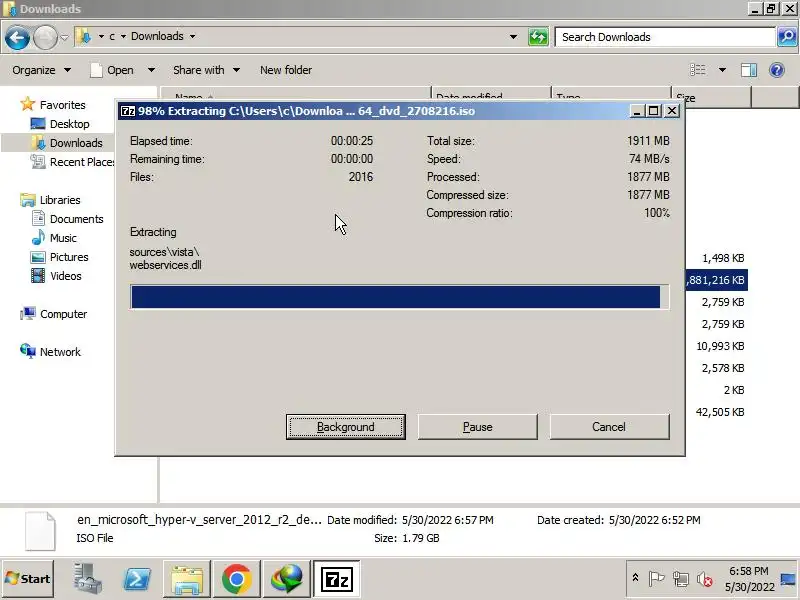Click the Background button in 7-Zip dialog

345,427
